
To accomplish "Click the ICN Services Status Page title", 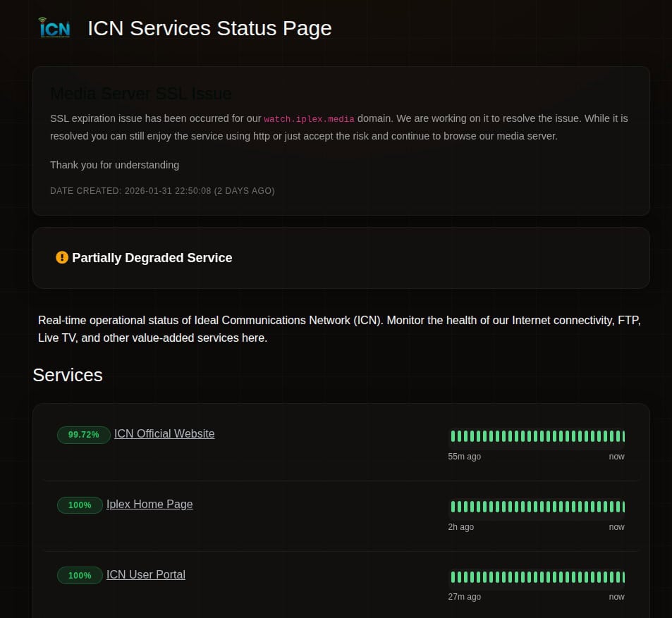I will pos(209,28).
